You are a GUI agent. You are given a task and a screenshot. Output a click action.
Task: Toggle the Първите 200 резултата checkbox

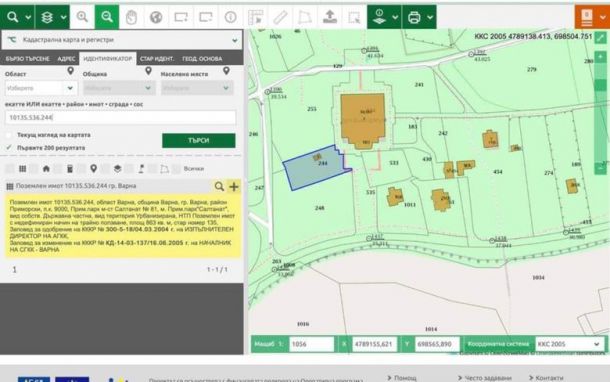9,148
